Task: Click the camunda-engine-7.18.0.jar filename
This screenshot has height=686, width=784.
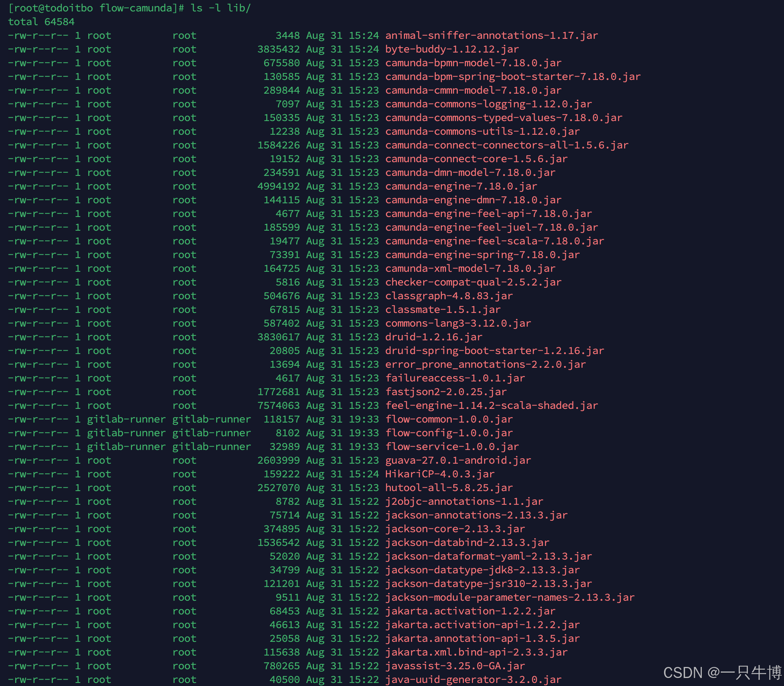Action: (461, 187)
